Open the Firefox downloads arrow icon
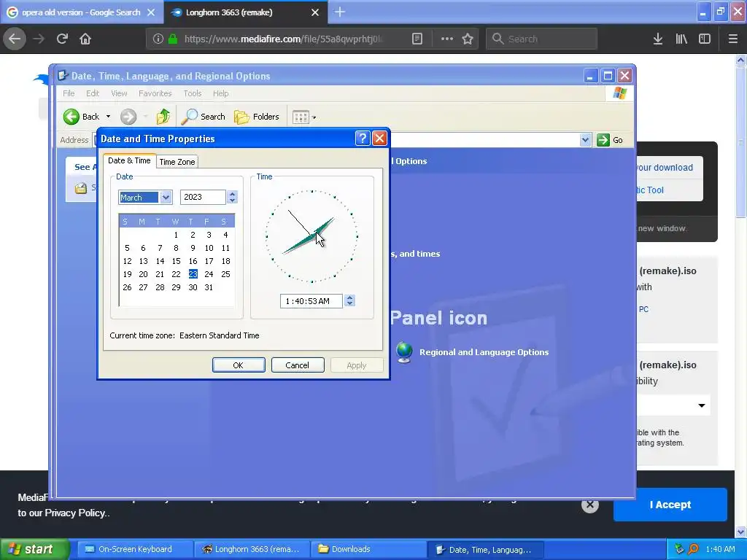Viewport: 747px width, 560px height. [x=658, y=39]
